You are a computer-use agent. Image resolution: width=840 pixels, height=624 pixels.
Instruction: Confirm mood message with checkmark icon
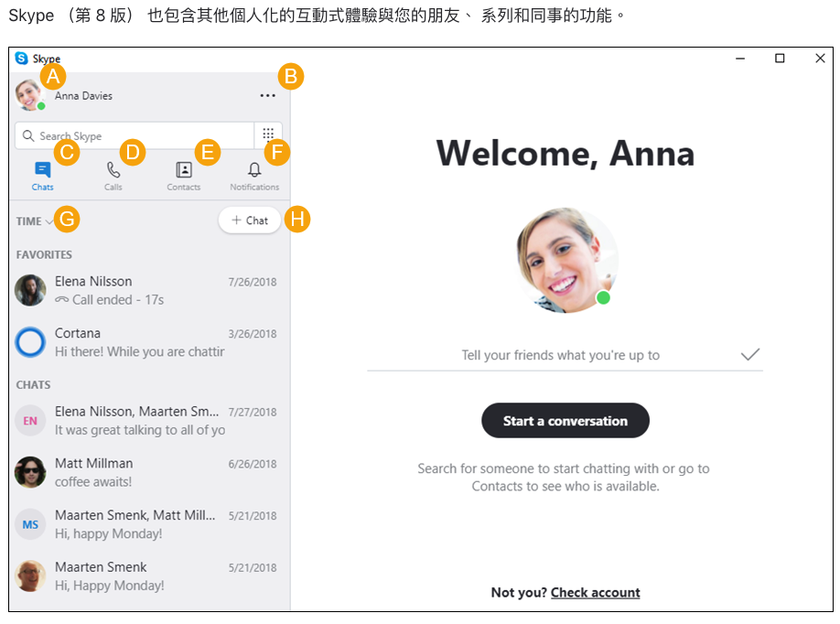[750, 355]
